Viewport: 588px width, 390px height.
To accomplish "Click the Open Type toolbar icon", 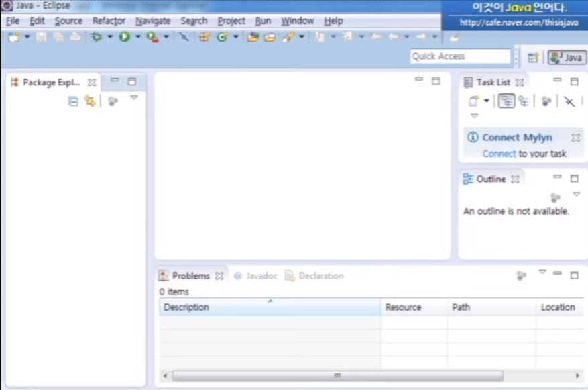I will click(x=253, y=37).
